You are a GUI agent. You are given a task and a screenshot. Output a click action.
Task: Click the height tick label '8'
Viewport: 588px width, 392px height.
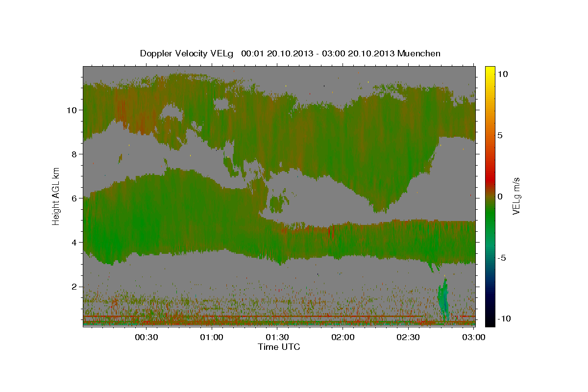[74, 154]
